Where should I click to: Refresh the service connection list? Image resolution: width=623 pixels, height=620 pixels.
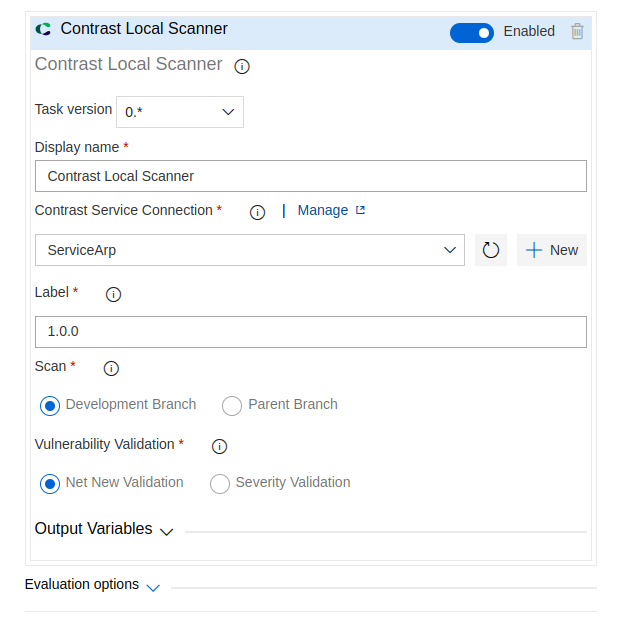490,250
